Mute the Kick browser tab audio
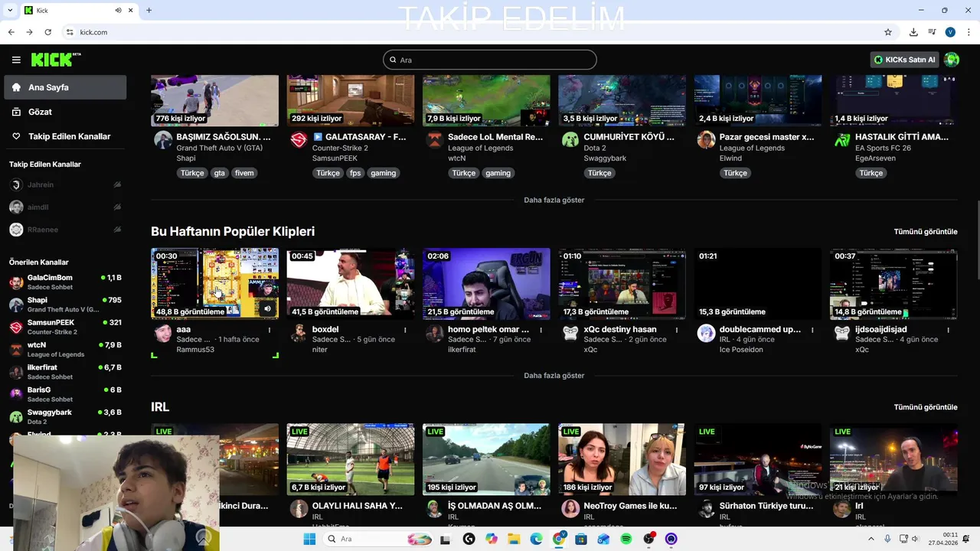980x551 pixels. [x=118, y=10]
